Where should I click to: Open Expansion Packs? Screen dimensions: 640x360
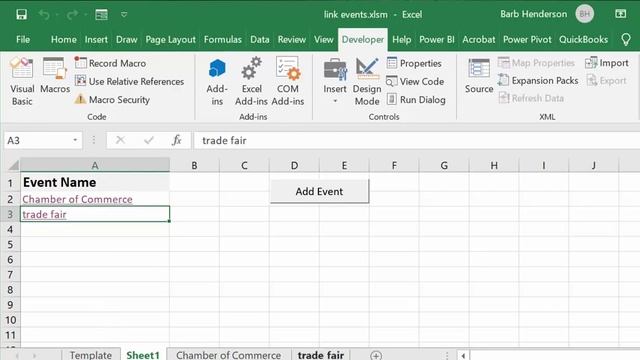538,80
